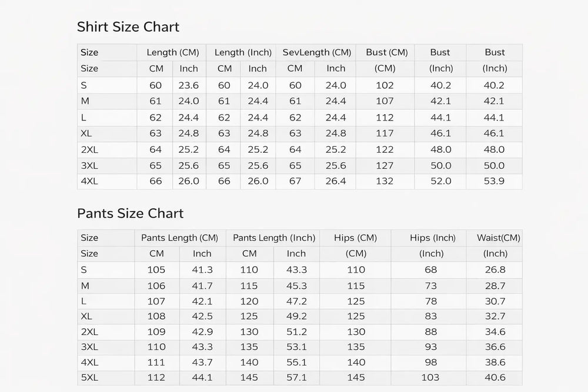Select the Bust (CM) column header

(x=386, y=52)
